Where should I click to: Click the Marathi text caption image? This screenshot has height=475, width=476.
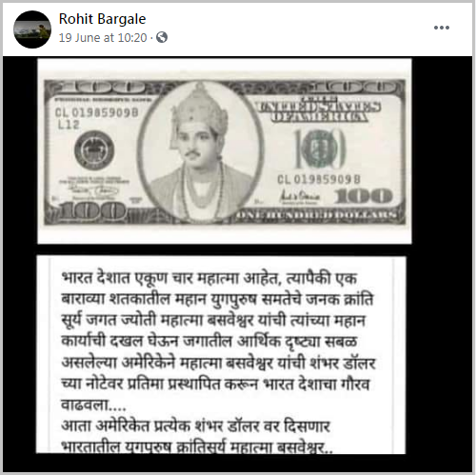pyautogui.click(x=221, y=354)
